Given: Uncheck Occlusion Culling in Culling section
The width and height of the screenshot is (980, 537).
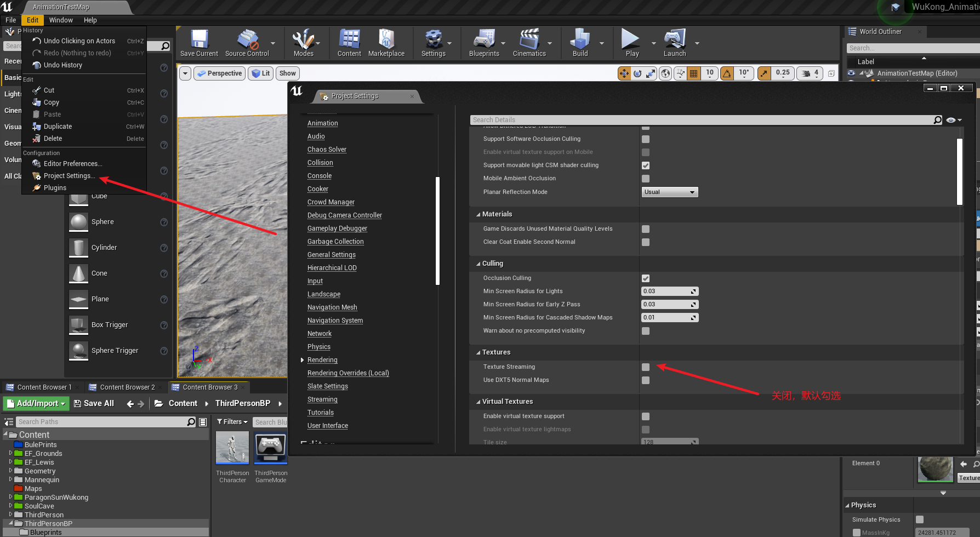Looking at the screenshot, I should click(645, 278).
